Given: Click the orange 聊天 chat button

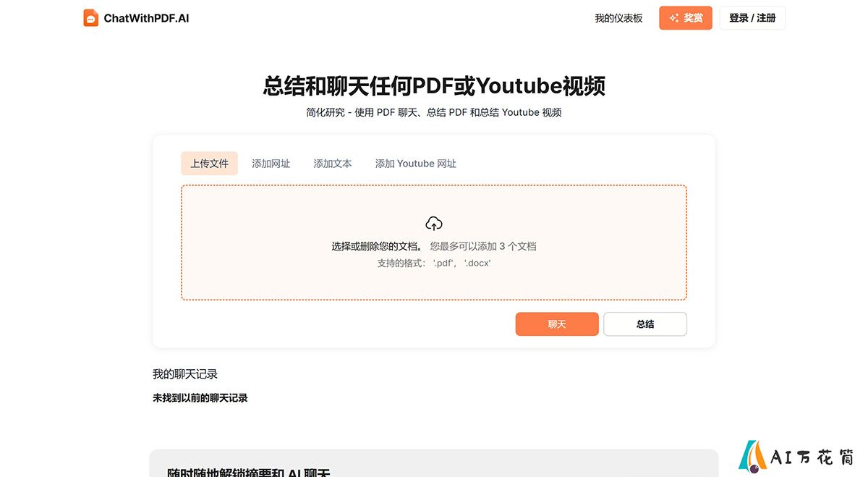Looking at the screenshot, I should [x=557, y=324].
